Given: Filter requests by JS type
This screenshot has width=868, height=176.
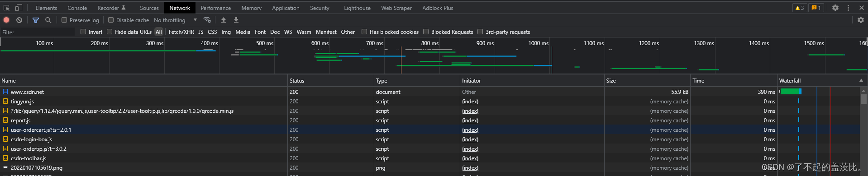Looking at the screenshot, I should [x=201, y=32].
